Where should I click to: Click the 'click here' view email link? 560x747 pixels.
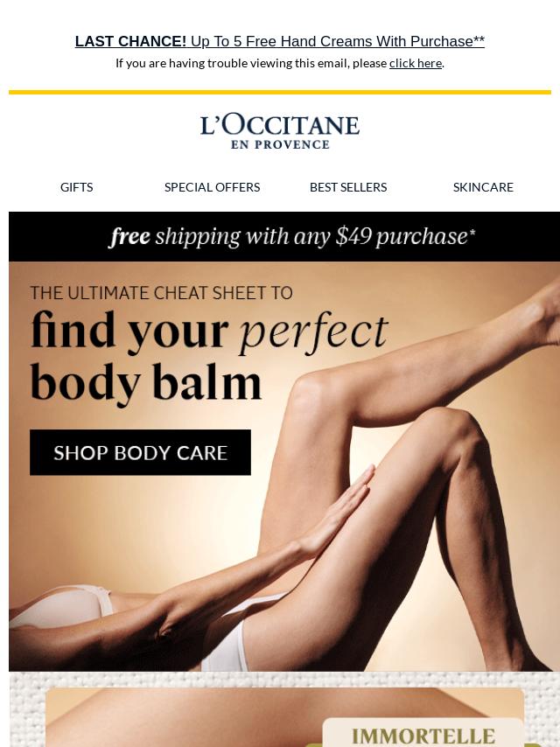tap(415, 63)
